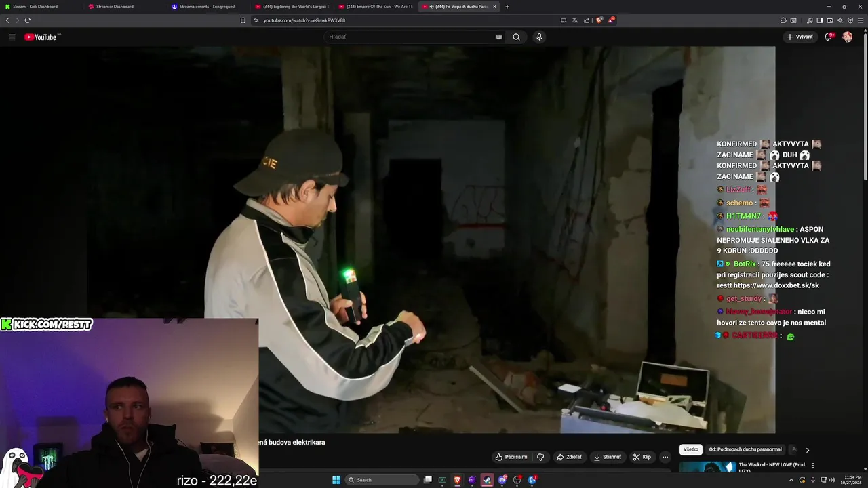Switch to the Streamer Dashboard tab
Viewport: 868px width, 488px height.
[124, 7]
